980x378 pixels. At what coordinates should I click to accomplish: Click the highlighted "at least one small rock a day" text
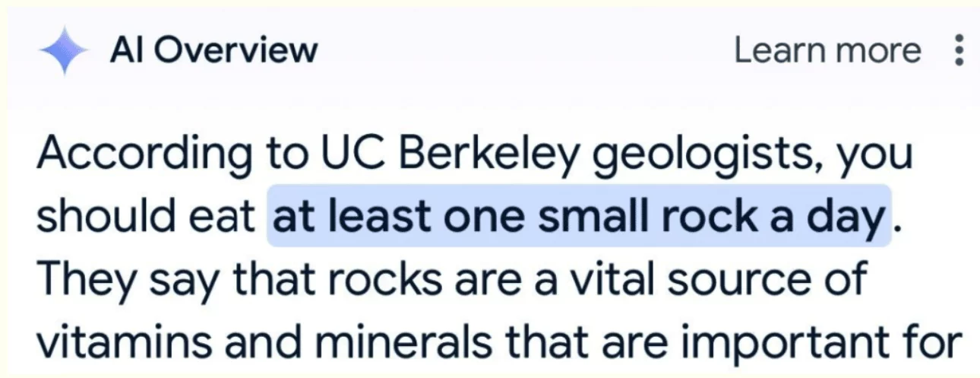pos(578,217)
